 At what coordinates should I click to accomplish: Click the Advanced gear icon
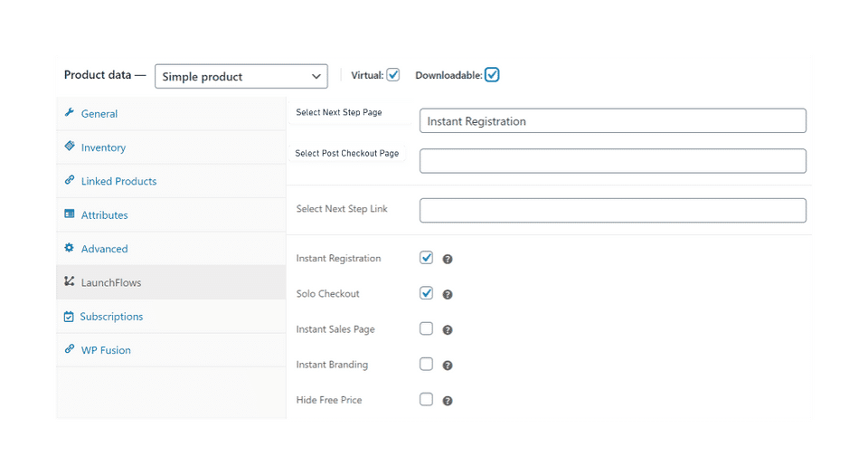tap(70, 248)
